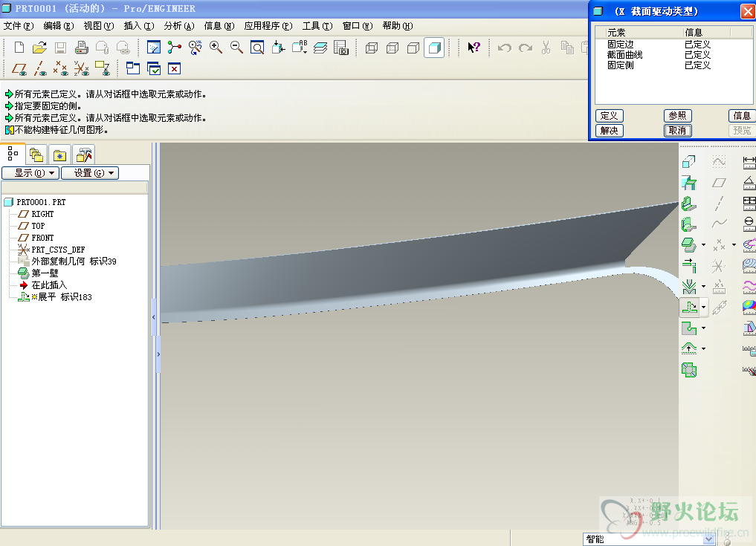The height and width of the screenshot is (546, 756).
Task: Expand the unattached wall flyout arrow
Action: (x=703, y=245)
